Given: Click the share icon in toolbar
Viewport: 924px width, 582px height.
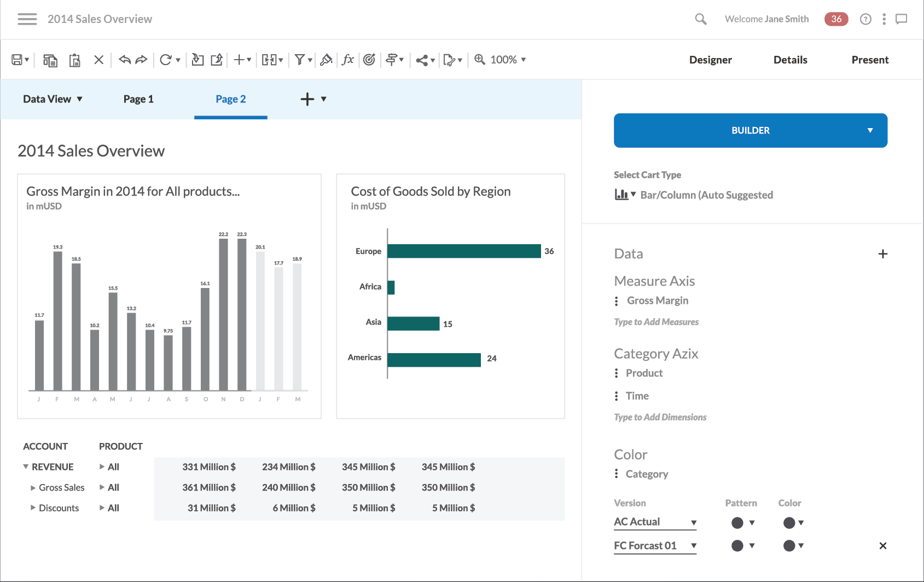Looking at the screenshot, I should pos(422,60).
